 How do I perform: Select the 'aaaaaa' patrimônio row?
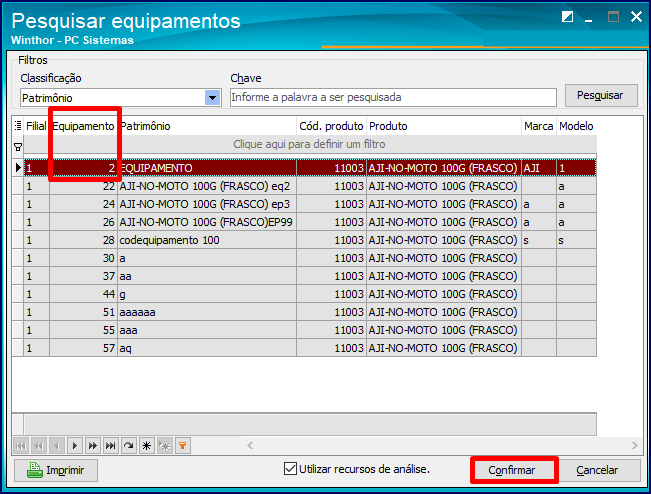(x=310, y=312)
